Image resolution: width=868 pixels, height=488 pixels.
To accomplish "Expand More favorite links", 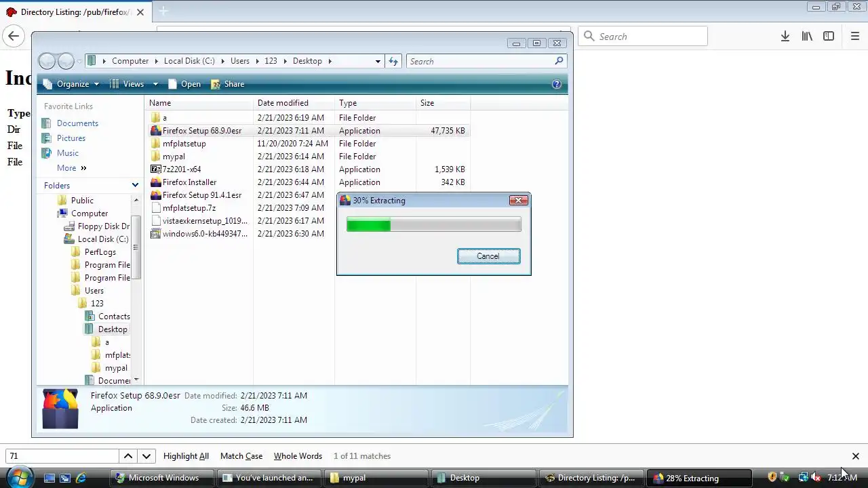I will (72, 168).
